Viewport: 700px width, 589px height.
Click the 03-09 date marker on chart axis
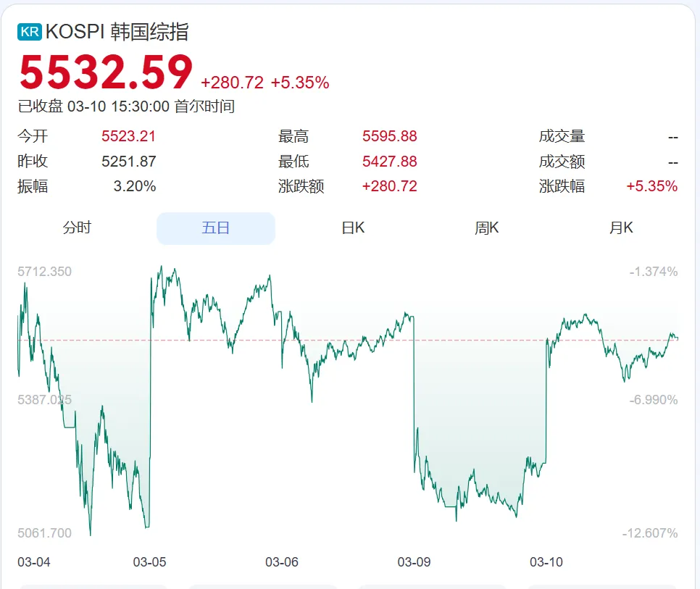pyautogui.click(x=414, y=562)
